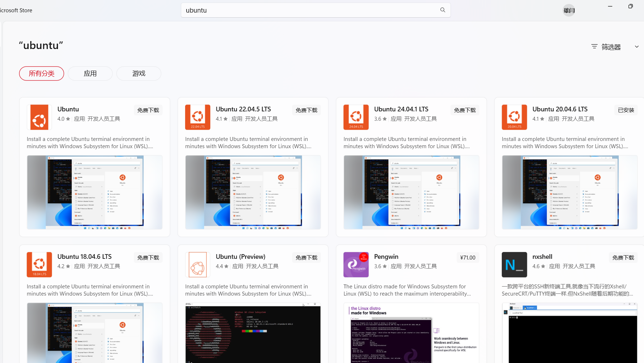Click the 4.6 rating on nxshell
This screenshot has height=363, width=644.
539,266
